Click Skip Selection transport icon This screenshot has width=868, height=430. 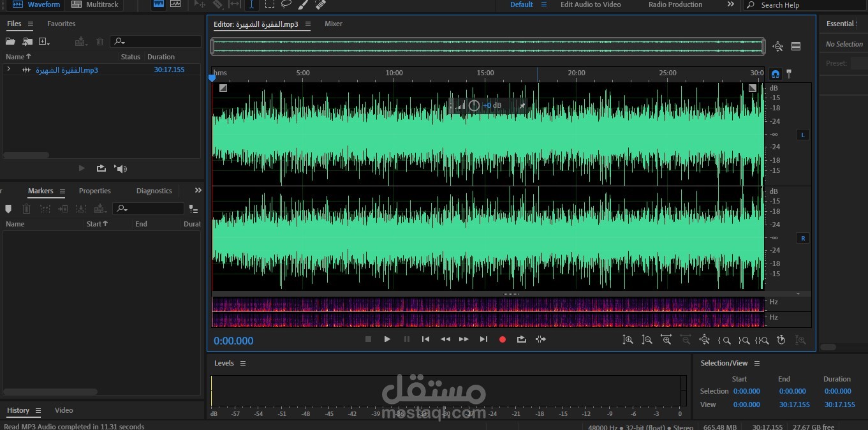(x=541, y=339)
